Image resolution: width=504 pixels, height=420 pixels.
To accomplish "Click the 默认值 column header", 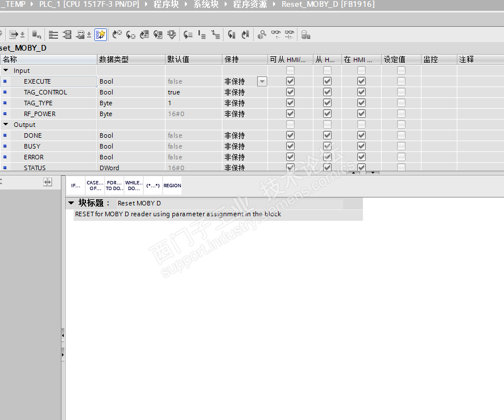I will 193,59.
